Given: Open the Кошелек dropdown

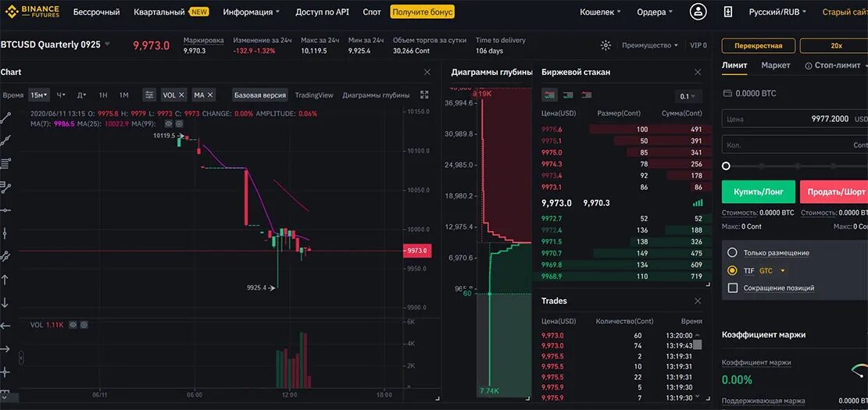Looking at the screenshot, I should coord(600,12).
